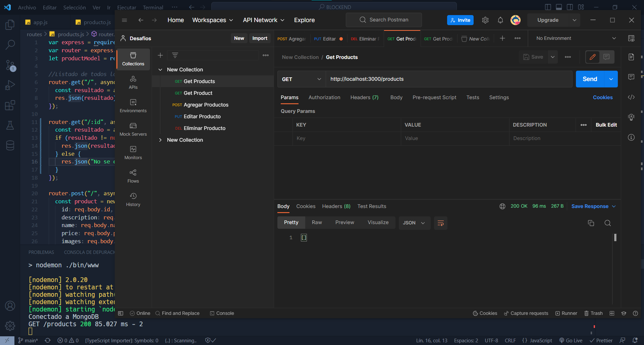Click the Search Postman field
This screenshot has height=345, width=644.
384,20
